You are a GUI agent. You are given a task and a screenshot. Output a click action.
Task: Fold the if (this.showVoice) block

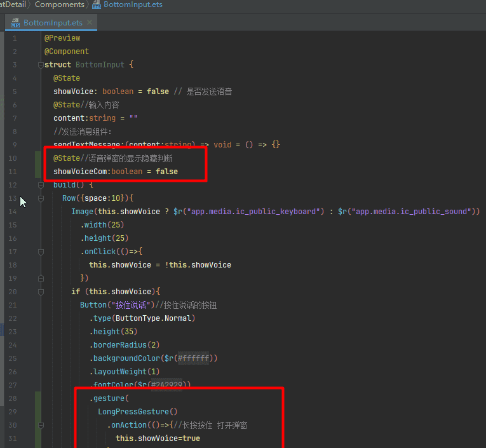[x=40, y=292]
